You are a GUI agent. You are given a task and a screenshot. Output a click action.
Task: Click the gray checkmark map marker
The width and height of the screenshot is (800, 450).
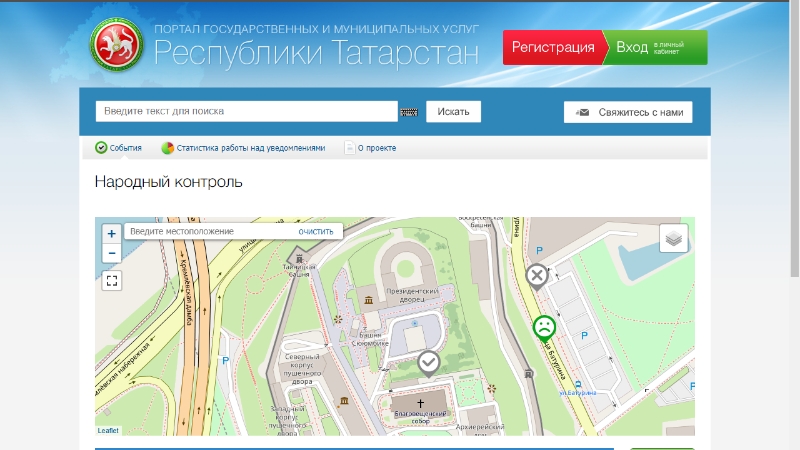[x=428, y=361]
